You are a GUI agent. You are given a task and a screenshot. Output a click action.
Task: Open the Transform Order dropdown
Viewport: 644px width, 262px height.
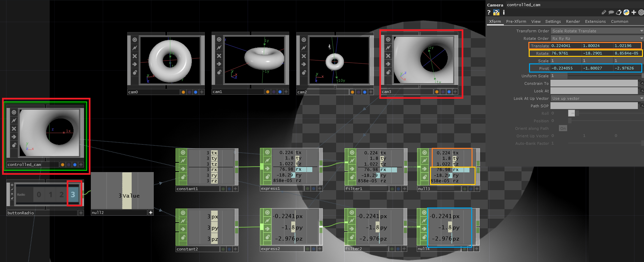[x=597, y=31]
